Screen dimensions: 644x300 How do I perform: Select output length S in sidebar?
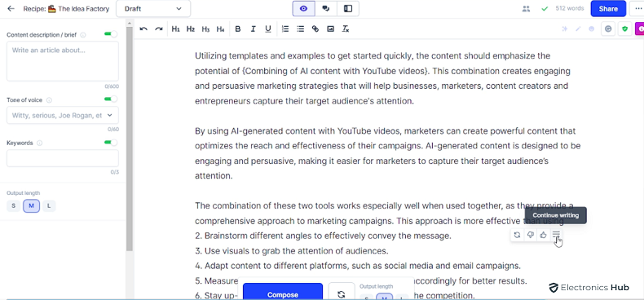[14, 206]
